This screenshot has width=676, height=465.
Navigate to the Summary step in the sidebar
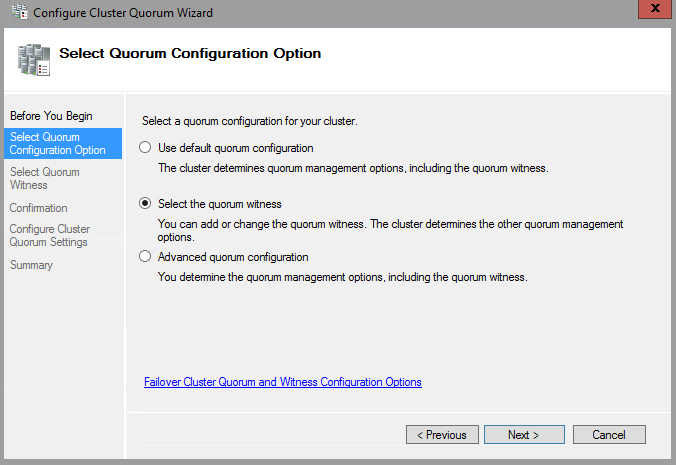tap(31, 265)
